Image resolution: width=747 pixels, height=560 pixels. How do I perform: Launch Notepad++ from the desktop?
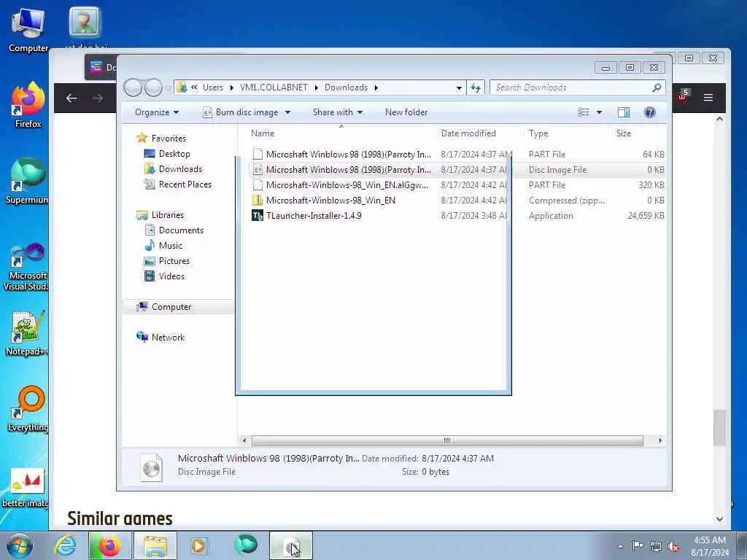[27, 333]
